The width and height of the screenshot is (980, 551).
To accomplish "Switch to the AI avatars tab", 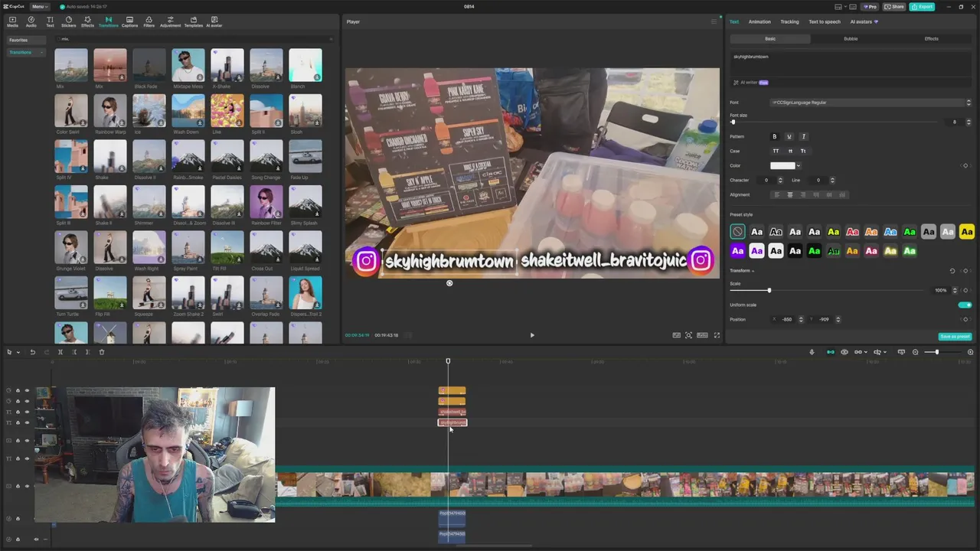I will tap(864, 21).
